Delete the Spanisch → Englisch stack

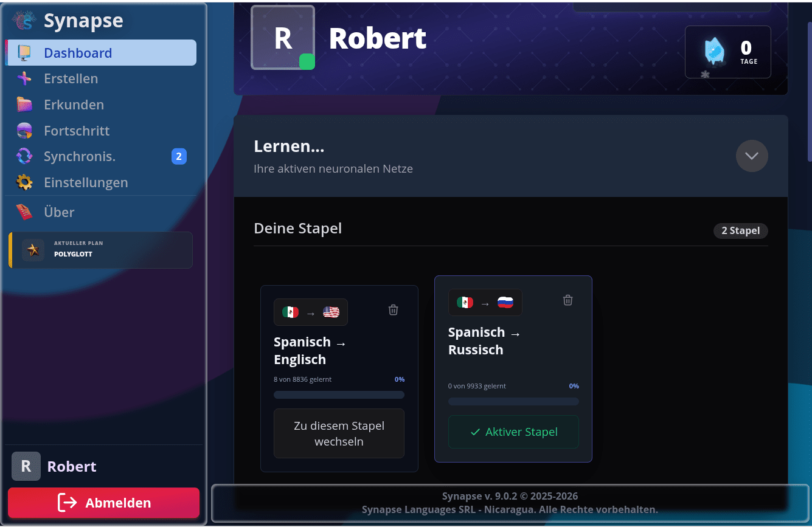[394, 310]
